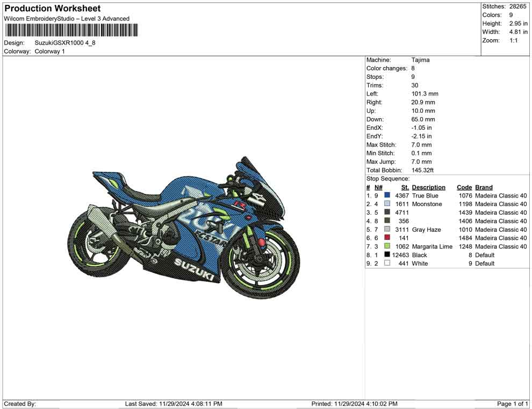
Task: Click the olive 356 stitch swatch
Action: coord(387,221)
